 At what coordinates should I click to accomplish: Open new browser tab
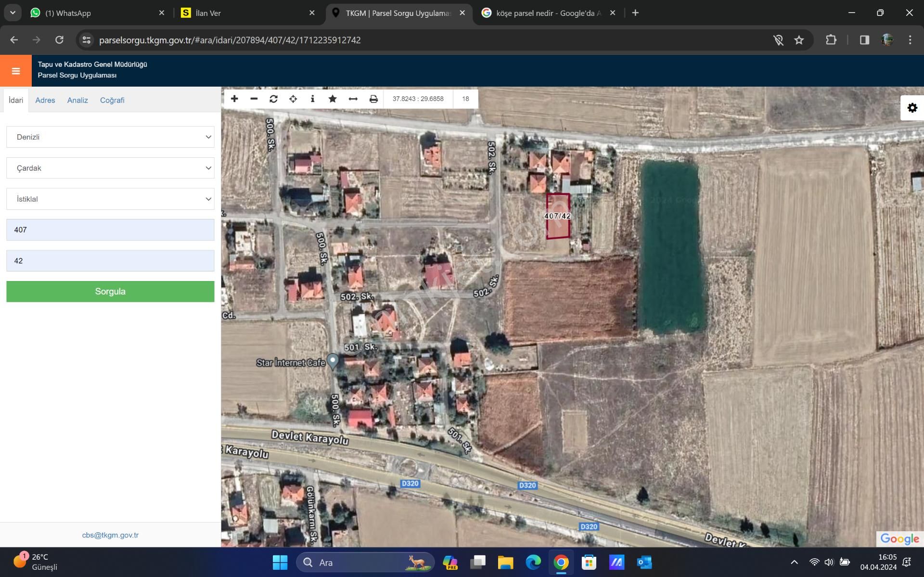point(635,13)
